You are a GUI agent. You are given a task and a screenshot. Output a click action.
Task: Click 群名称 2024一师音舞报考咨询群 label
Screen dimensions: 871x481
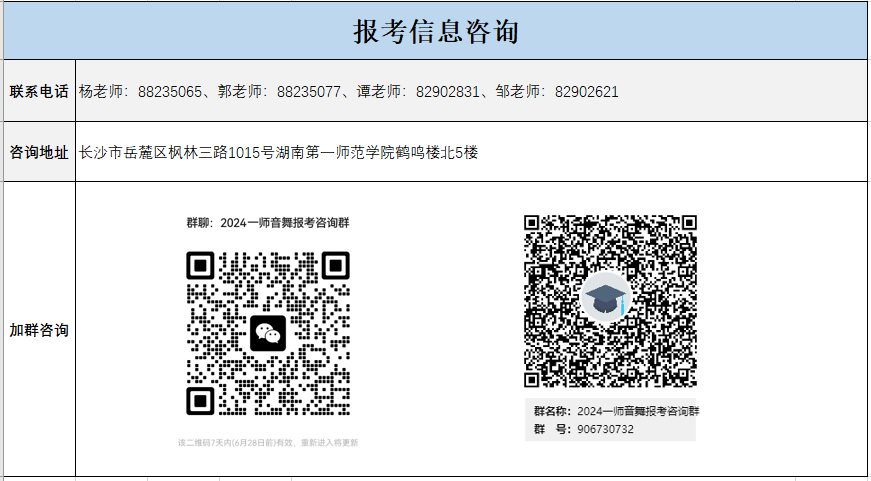point(617,412)
